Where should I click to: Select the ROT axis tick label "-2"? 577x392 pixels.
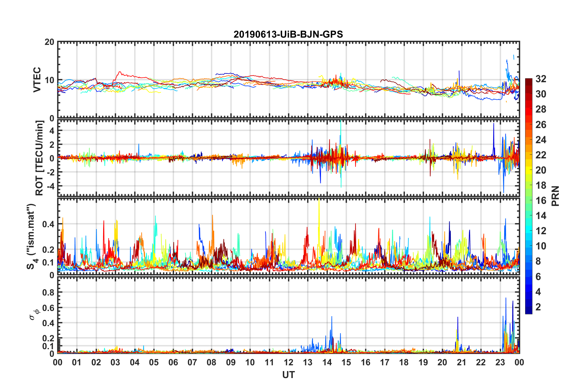[x=51, y=172]
